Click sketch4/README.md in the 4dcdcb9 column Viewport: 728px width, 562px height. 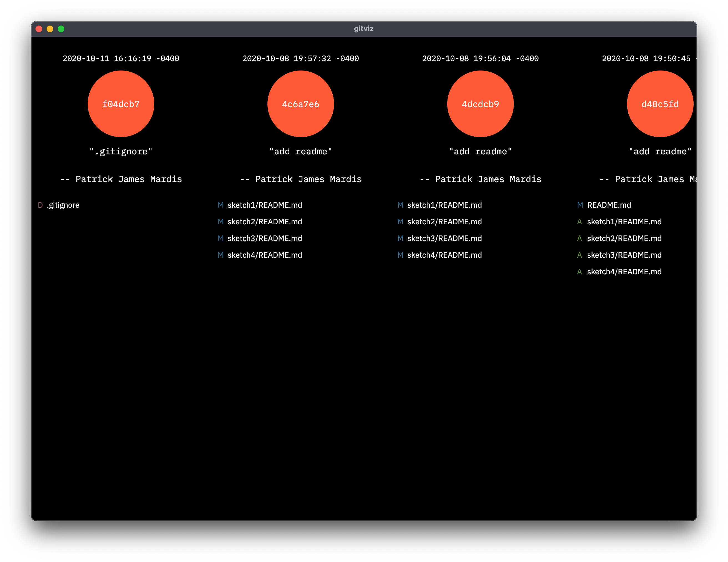[444, 255]
